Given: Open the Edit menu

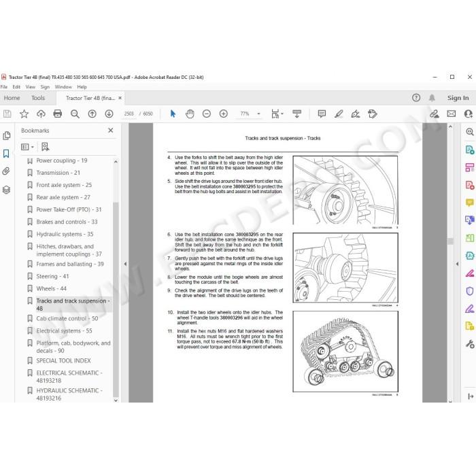Looking at the screenshot, I should tap(16, 87).
